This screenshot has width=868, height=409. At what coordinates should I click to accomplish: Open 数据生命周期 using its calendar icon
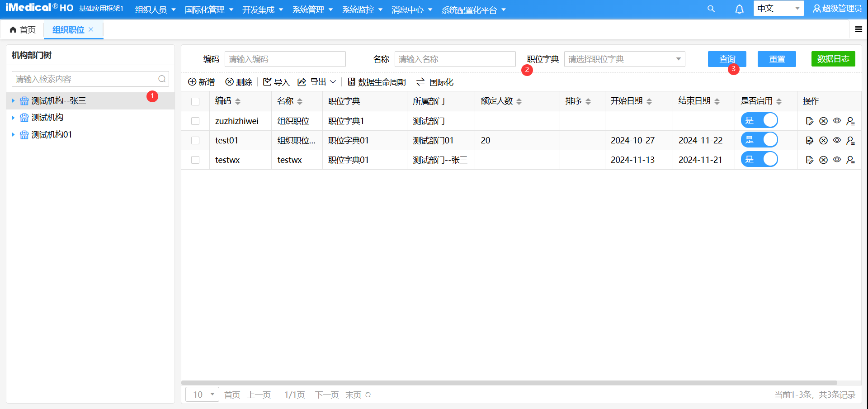point(352,82)
